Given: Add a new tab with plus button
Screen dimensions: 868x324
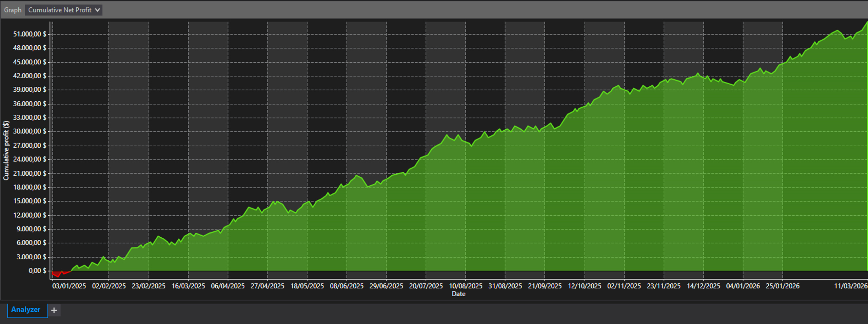Looking at the screenshot, I should click(x=54, y=310).
